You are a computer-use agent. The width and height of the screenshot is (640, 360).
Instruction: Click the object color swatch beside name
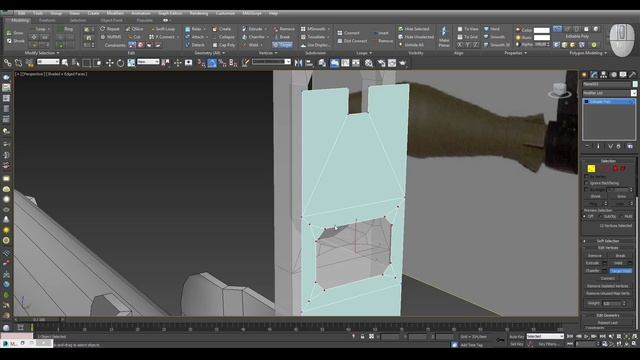[x=635, y=84]
